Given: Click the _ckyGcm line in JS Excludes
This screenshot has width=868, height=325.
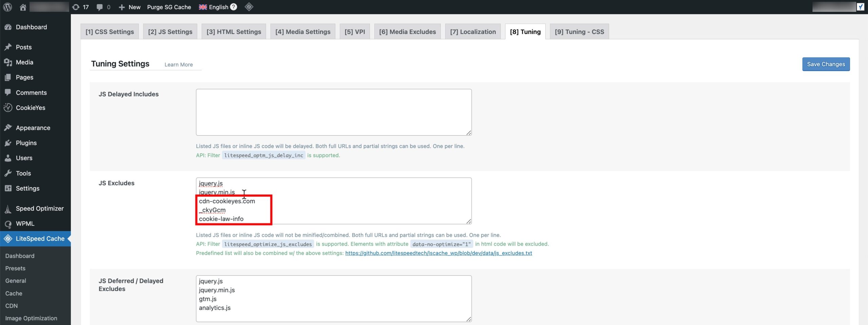Looking at the screenshot, I should [212, 210].
